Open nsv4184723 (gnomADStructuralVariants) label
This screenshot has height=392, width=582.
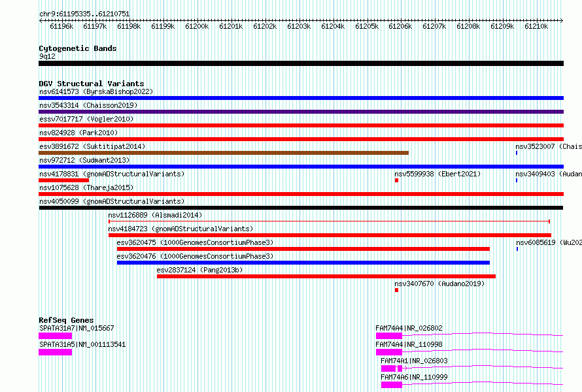coord(180,229)
